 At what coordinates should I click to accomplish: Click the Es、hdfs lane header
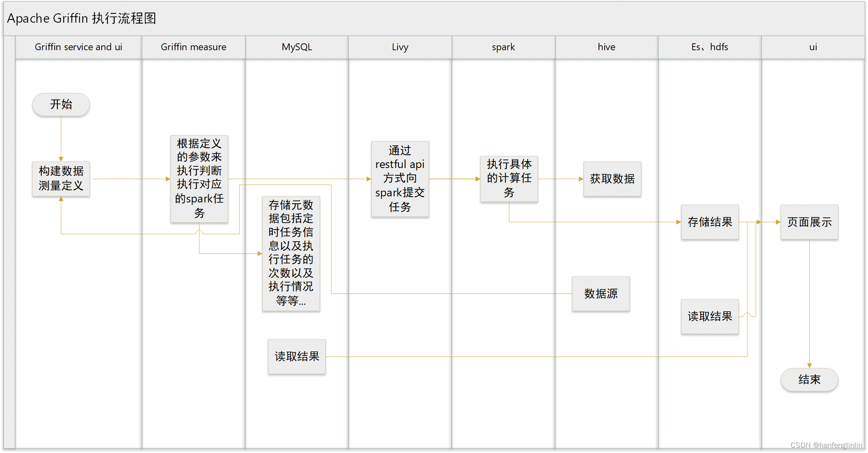(710, 47)
